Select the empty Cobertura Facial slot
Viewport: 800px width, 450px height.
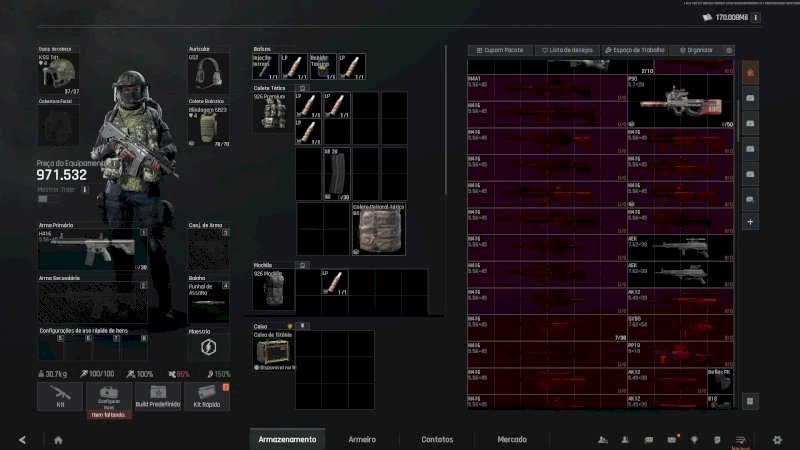[x=58, y=126]
